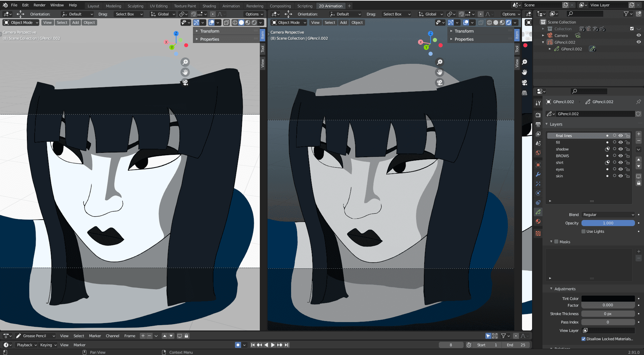Open the View Layer properties tab icon
Image resolution: width=644 pixels, height=355 pixels.
point(538,134)
